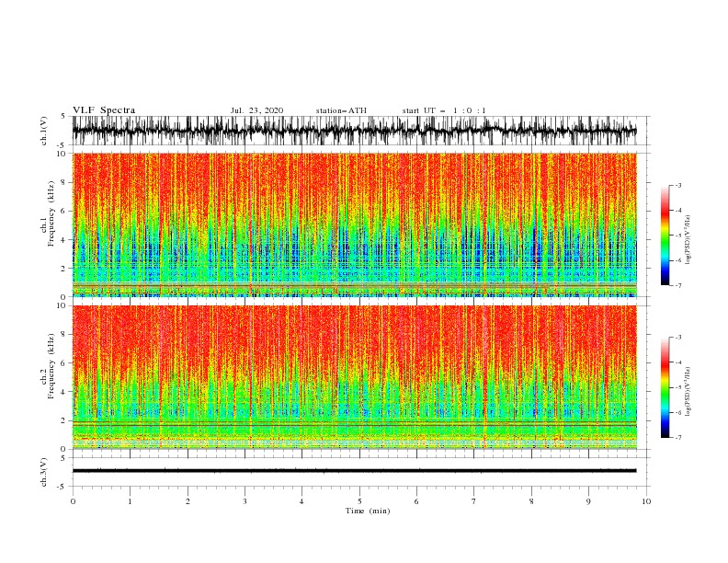
Task: Click the "-3" label on ch.1 color bar
Action: [678, 185]
